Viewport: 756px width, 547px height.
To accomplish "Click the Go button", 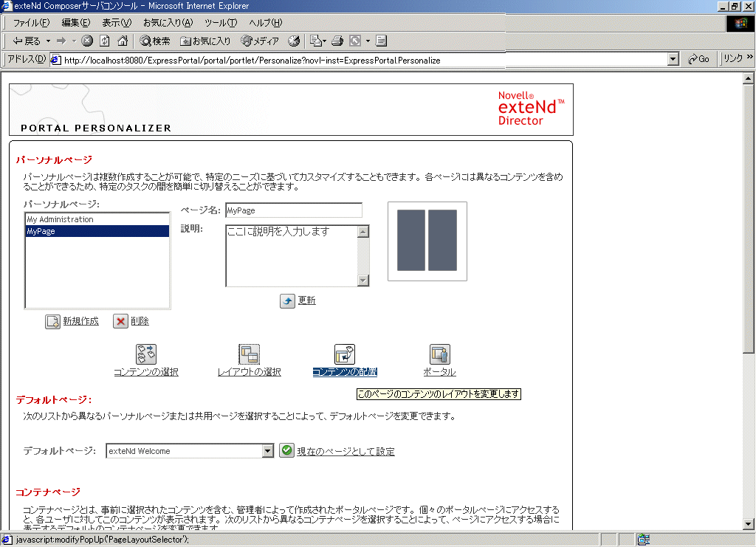I will pyautogui.click(x=698, y=59).
